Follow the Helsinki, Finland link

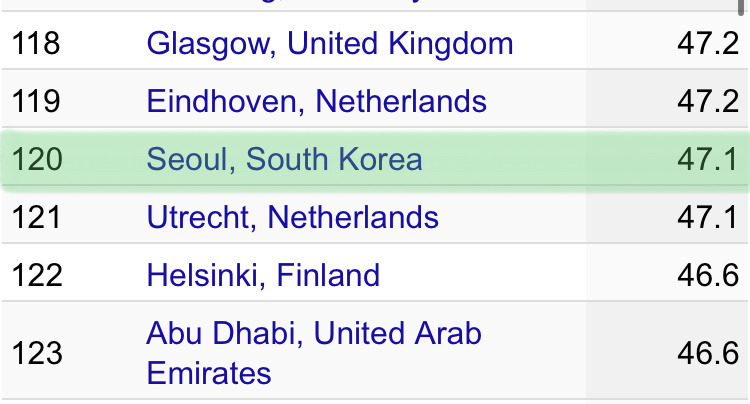pyautogui.click(x=263, y=275)
